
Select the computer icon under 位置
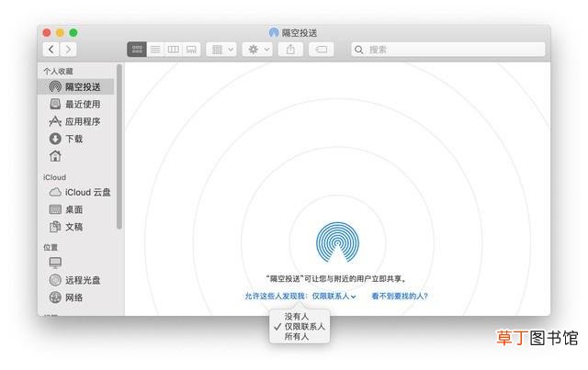55,263
